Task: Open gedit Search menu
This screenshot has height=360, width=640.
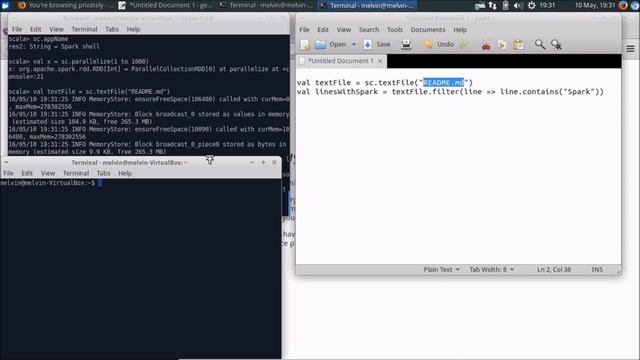Action: [369, 30]
